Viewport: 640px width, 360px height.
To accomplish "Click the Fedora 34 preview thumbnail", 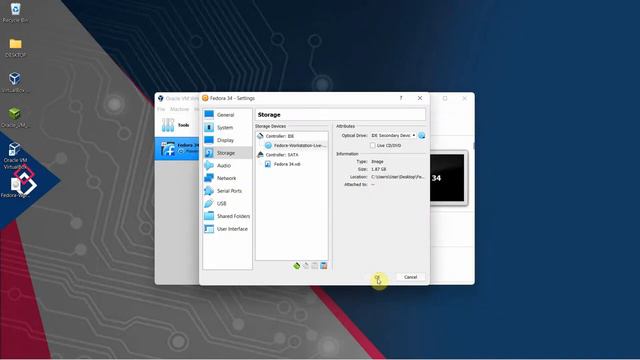I will click(x=448, y=178).
